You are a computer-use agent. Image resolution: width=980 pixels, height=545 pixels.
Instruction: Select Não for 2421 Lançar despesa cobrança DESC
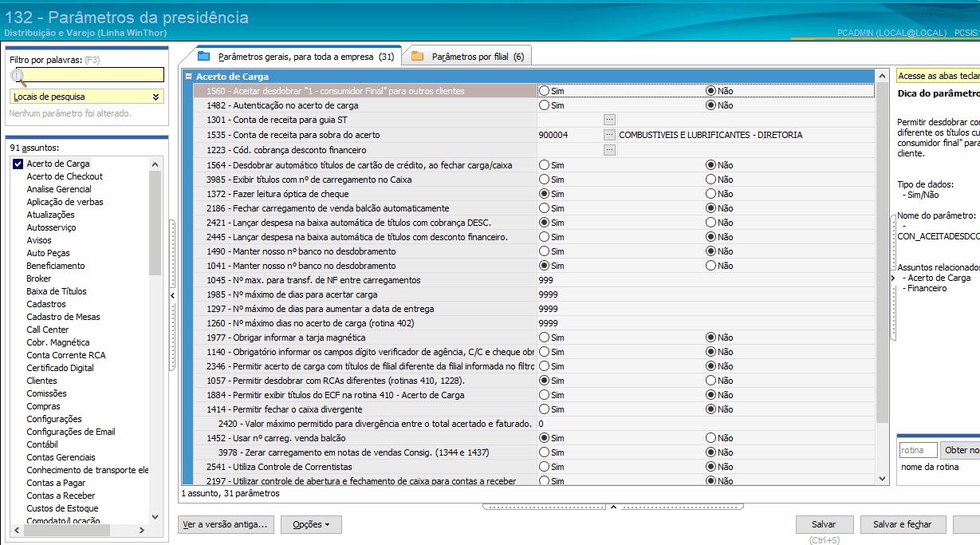click(710, 223)
